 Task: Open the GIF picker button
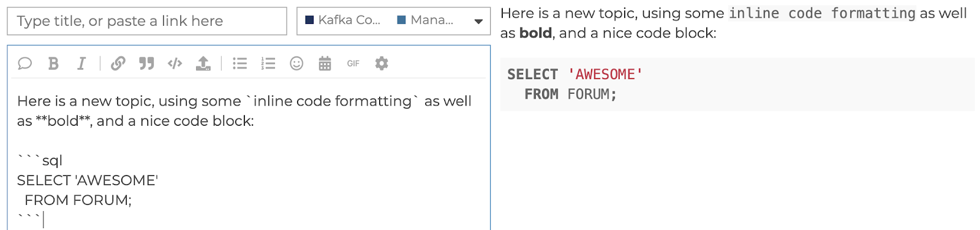point(353,63)
